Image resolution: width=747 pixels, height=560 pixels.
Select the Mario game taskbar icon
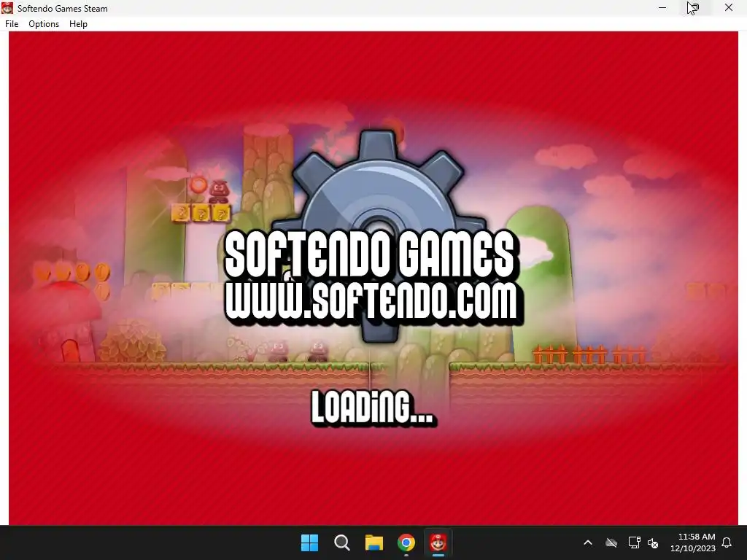coord(438,542)
